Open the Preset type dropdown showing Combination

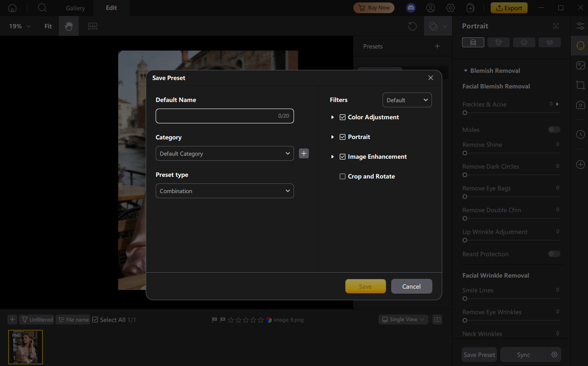[224, 191]
